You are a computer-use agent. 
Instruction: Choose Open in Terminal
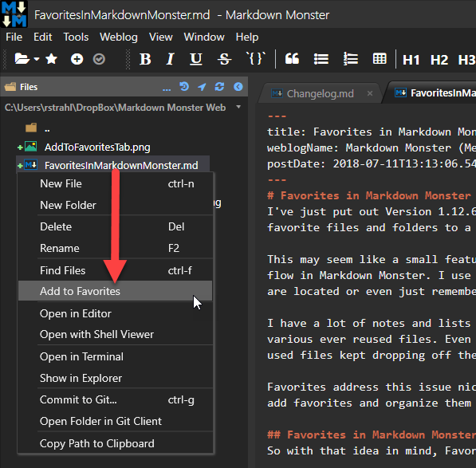[116, 356]
